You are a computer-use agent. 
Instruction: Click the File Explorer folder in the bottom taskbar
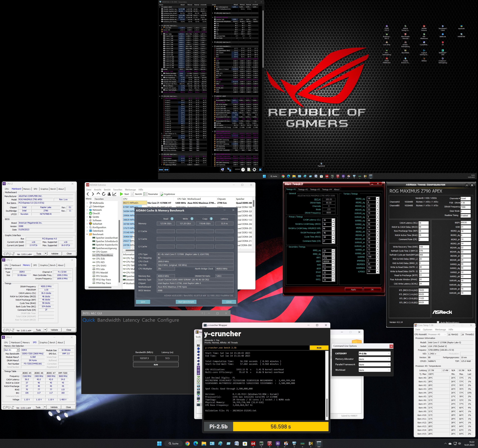click(204, 443)
